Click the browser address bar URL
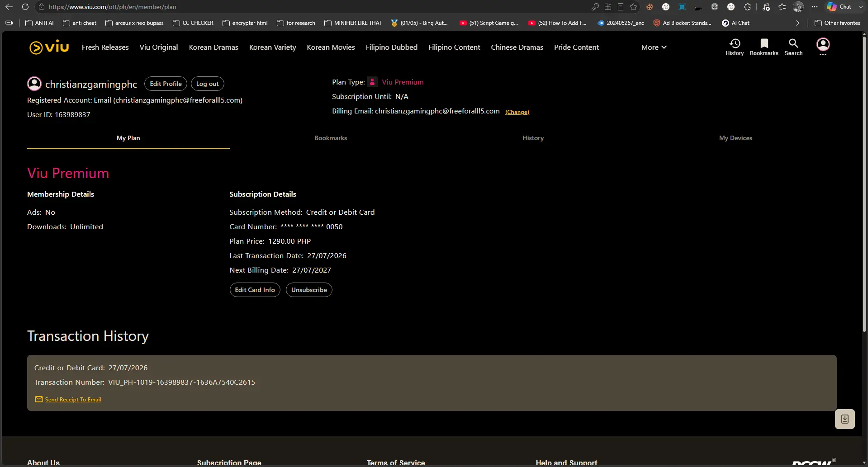The image size is (868, 467). coord(113,7)
